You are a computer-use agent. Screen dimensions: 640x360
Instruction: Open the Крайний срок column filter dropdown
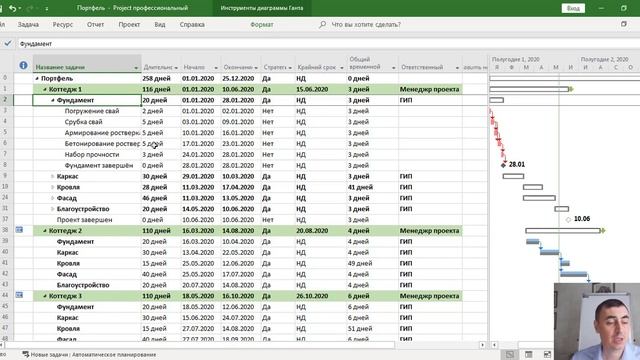click(x=342, y=68)
